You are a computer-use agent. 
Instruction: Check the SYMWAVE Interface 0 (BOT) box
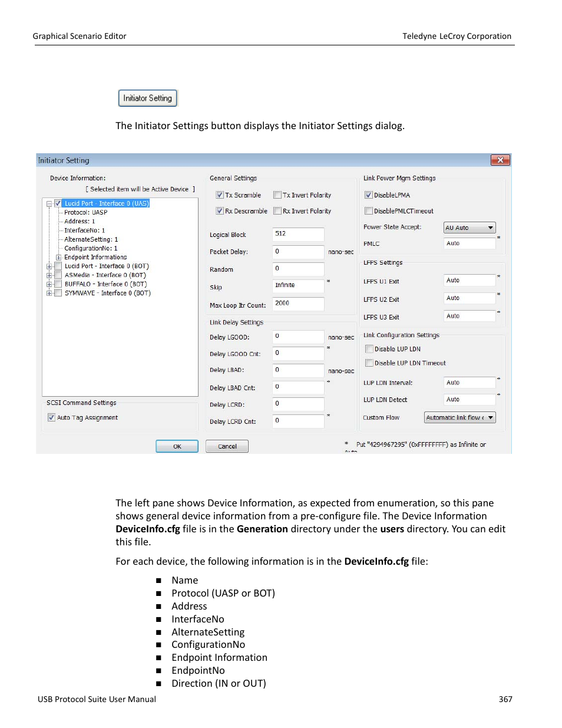[x=58, y=292]
